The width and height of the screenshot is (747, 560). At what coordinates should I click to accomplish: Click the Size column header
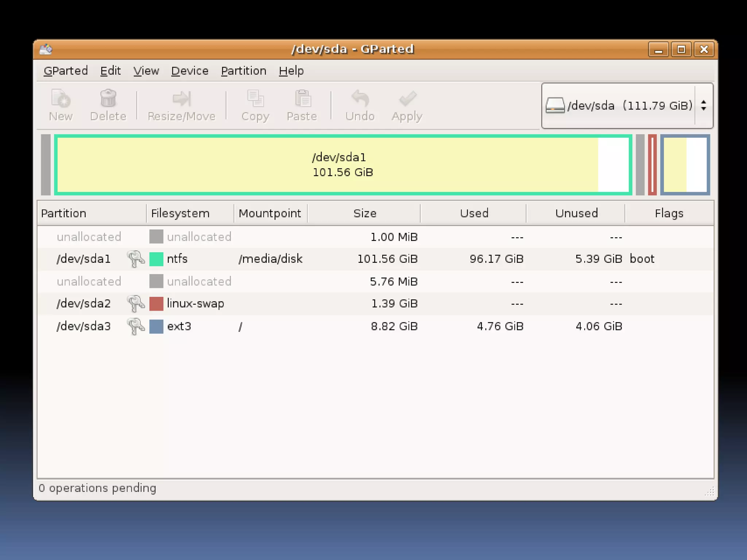(x=364, y=213)
